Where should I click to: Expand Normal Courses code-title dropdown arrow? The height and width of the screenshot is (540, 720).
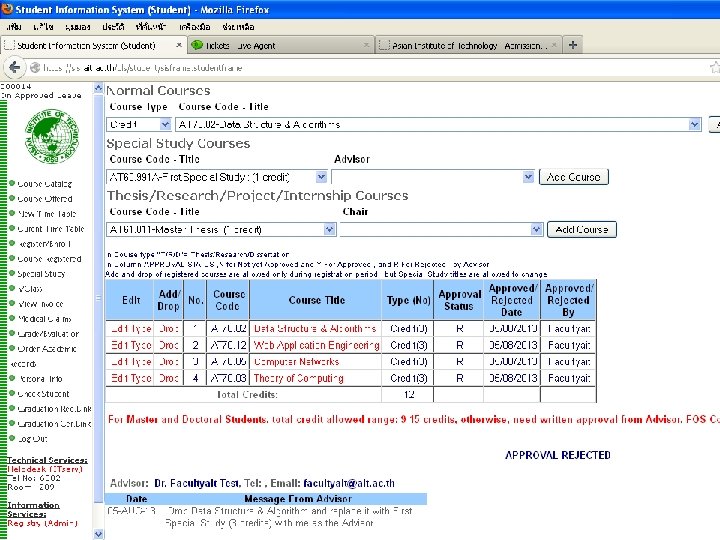pyautogui.click(x=694, y=124)
